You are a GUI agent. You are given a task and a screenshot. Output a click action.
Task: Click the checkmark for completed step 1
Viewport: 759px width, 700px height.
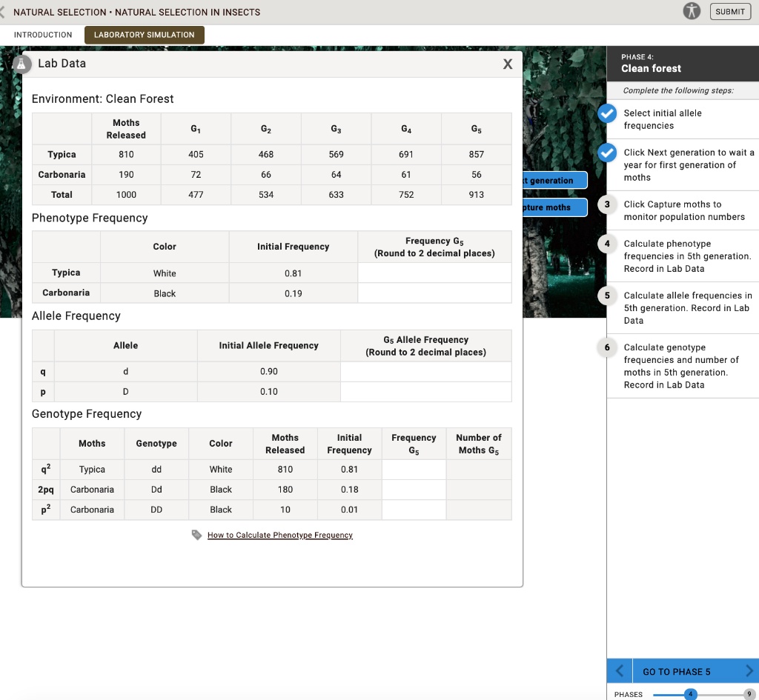click(x=606, y=113)
